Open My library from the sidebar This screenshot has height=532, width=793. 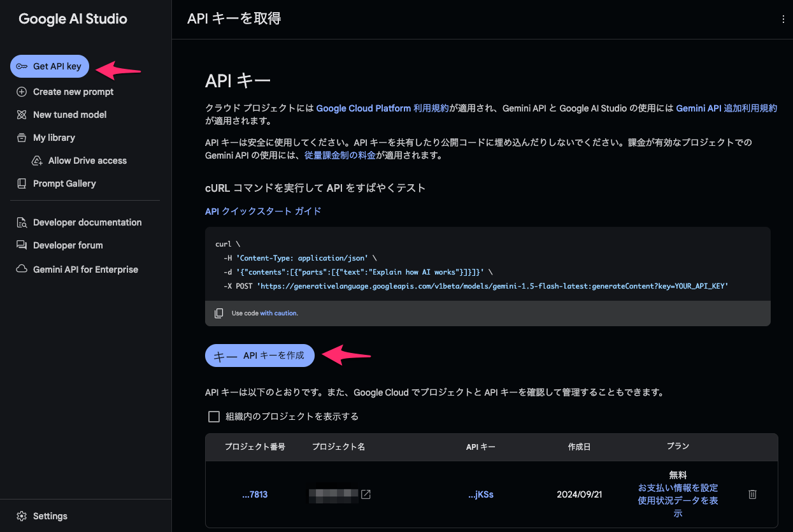[x=54, y=138]
